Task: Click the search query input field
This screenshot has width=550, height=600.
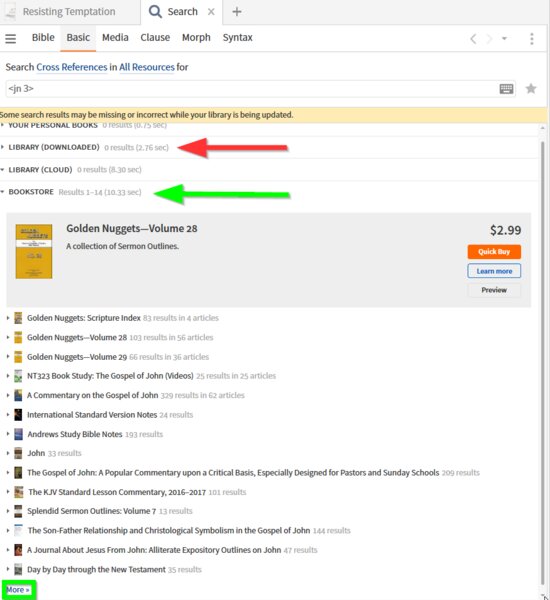Action: coord(253,89)
